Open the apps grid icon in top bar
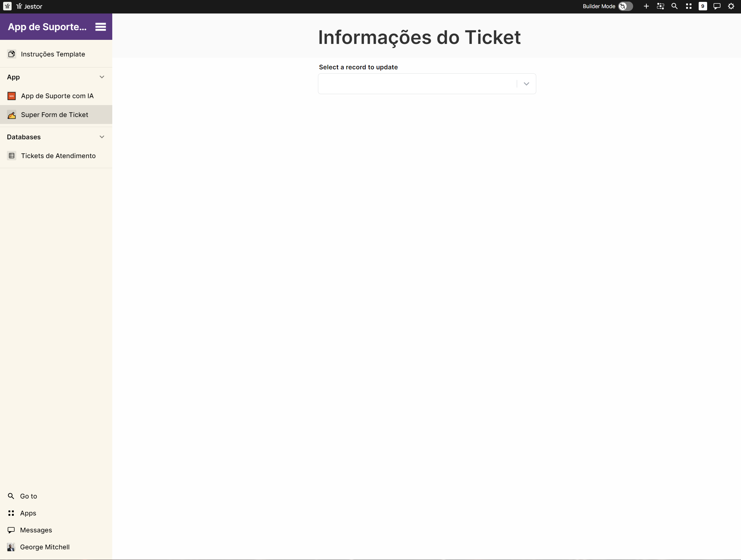Image resolution: width=741 pixels, height=560 pixels. click(688, 6)
